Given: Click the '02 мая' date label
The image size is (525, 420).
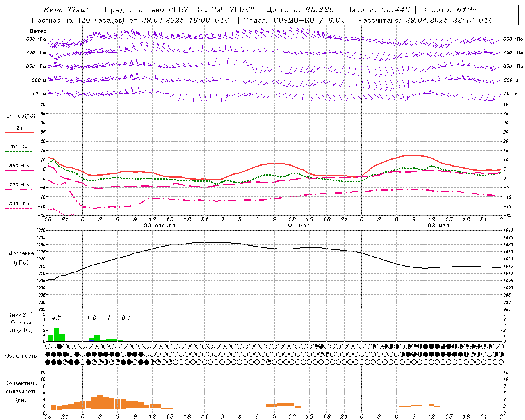Looking at the screenshot, I should (438, 226).
